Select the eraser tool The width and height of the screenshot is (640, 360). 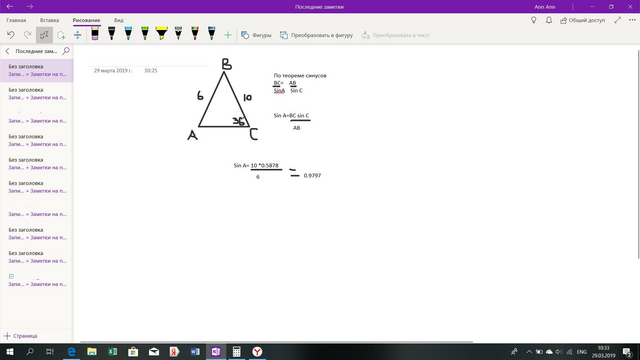tap(95, 34)
